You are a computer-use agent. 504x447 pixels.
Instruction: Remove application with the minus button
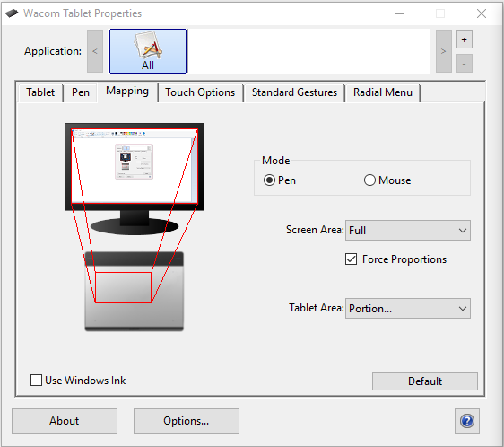(465, 64)
